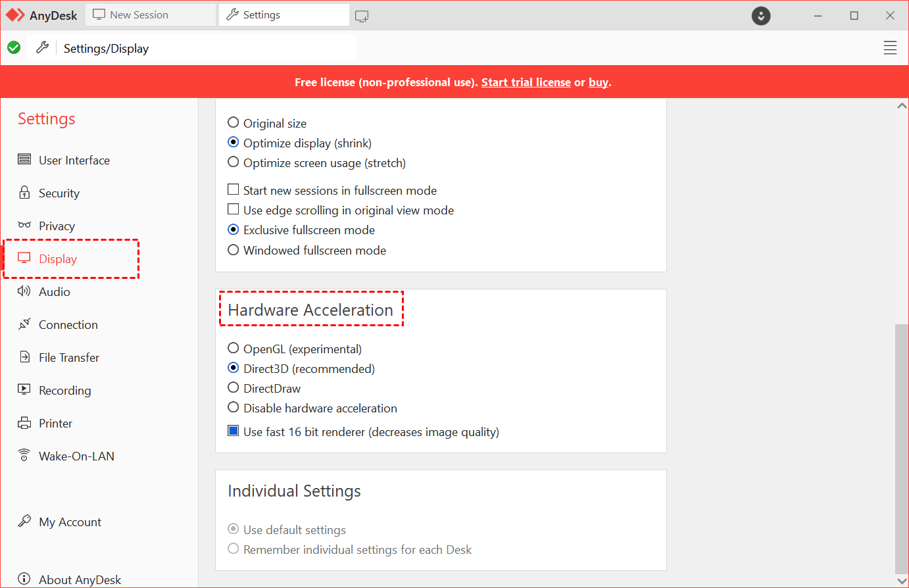Screen dimensions: 909x588
Task: Click the vertical scrollbar thumb
Action: 901,447
